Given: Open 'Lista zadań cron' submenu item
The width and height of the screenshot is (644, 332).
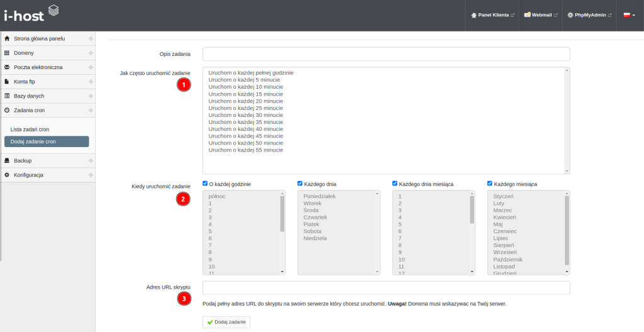Looking at the screenshot, I should [x=30, y=129].
